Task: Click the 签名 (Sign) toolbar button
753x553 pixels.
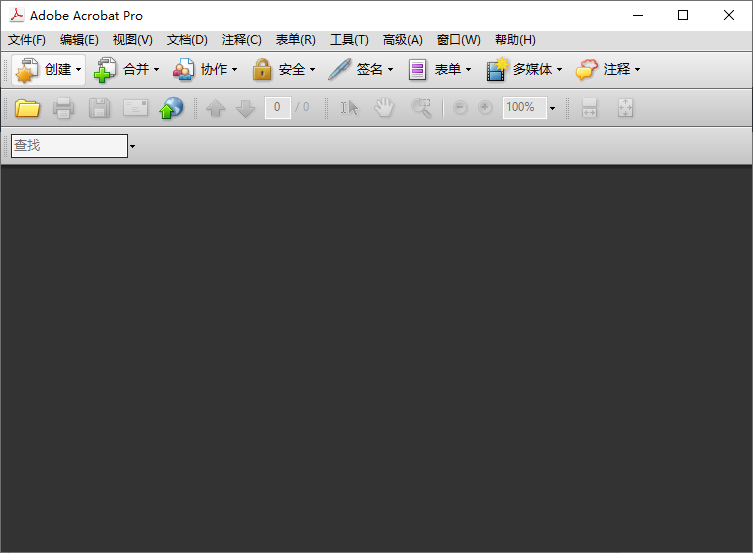Action: [361, 70]
